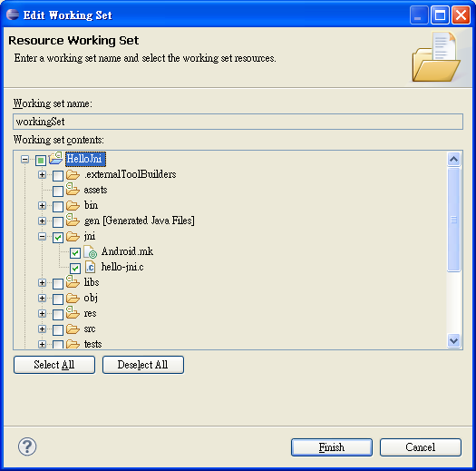Select the HelloJni tree label
Image resolution: width=476 pixels, height=471 pixels.
coord(85,159)
